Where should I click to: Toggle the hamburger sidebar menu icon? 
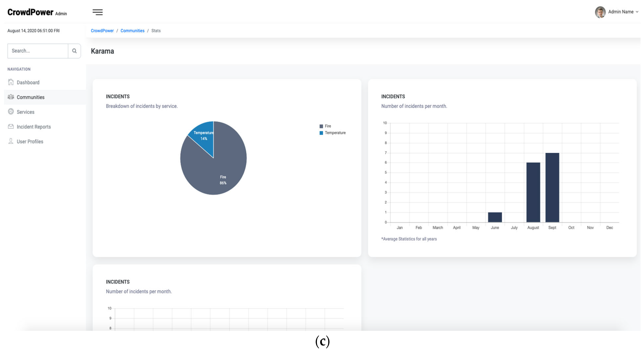pyautogui.click(x=97, y=12)
